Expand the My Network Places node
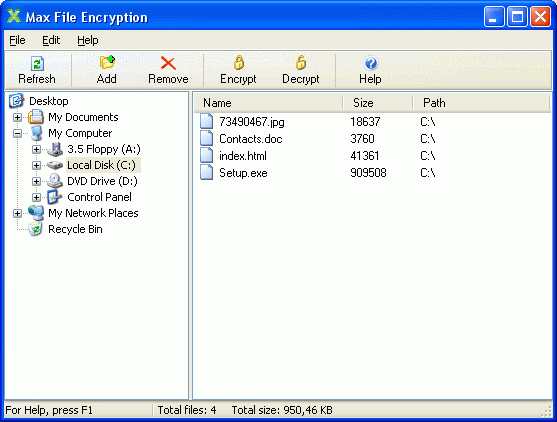 tap(17, 213)
